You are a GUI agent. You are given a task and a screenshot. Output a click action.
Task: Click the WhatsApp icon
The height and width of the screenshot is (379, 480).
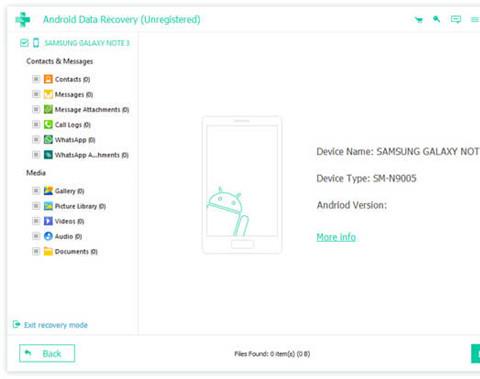[x=48, y=139]
